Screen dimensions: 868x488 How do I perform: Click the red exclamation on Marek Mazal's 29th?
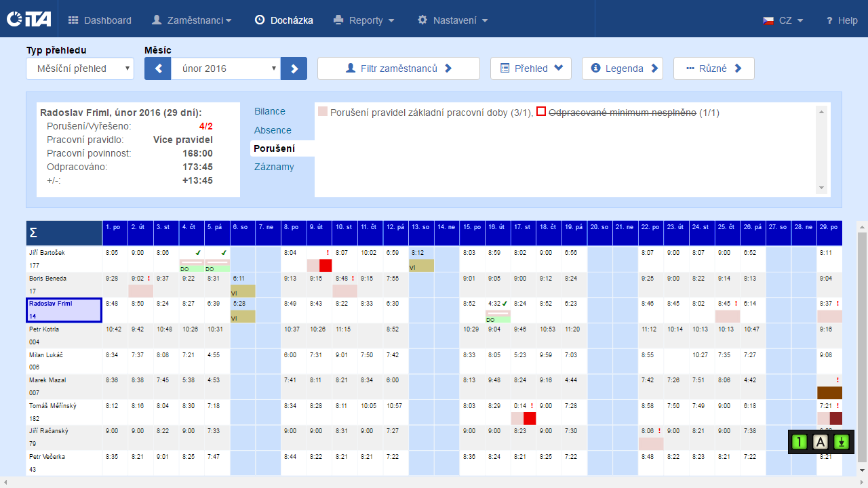838,380
